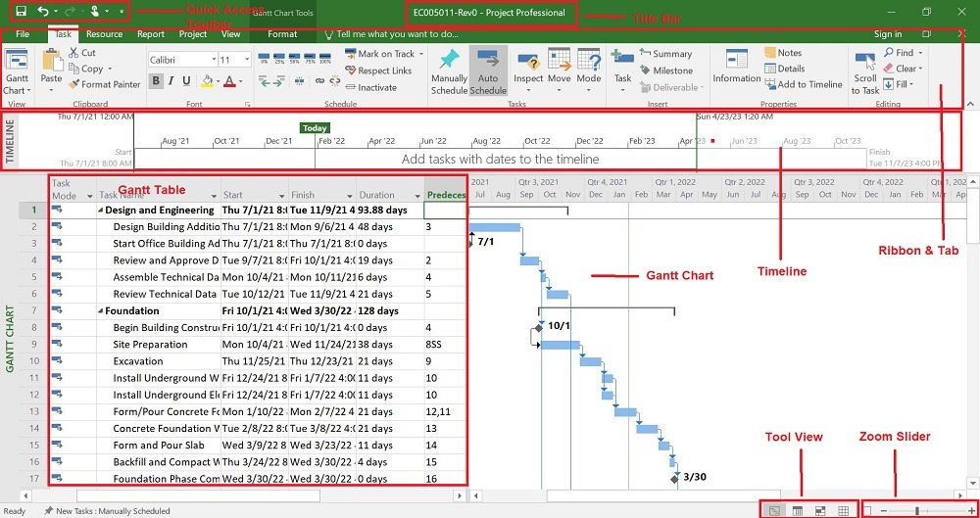980x518 pixels.
Task: Toggle Inactivate task
Action: (x=370, y=87)
